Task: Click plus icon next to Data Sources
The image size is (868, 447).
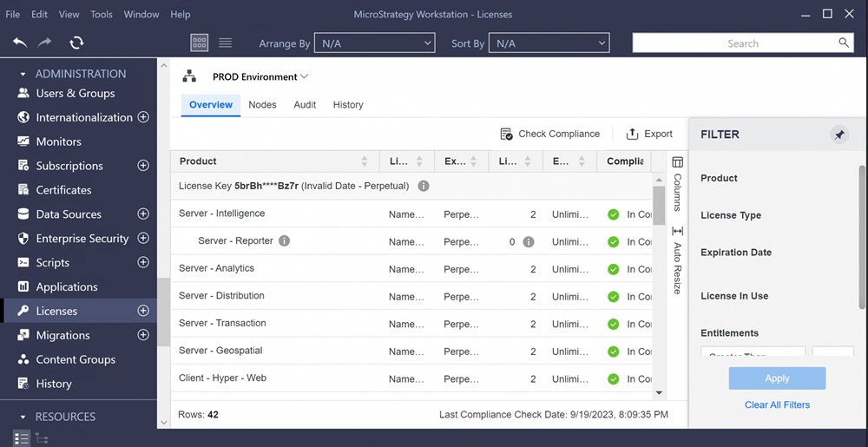Action: pyautogui.click(x=143, y=214)
